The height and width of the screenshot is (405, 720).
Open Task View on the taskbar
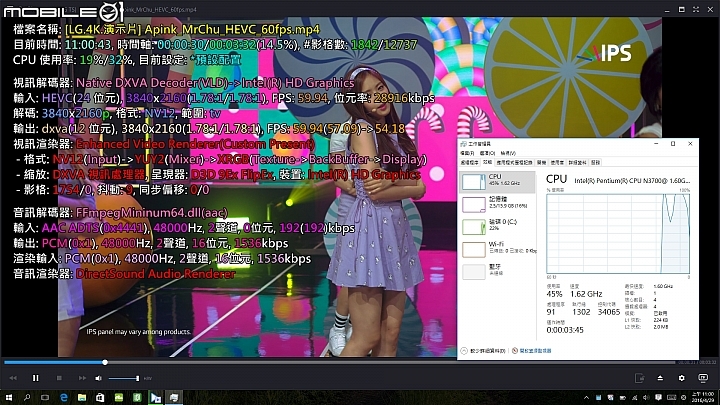click(45, 397)
